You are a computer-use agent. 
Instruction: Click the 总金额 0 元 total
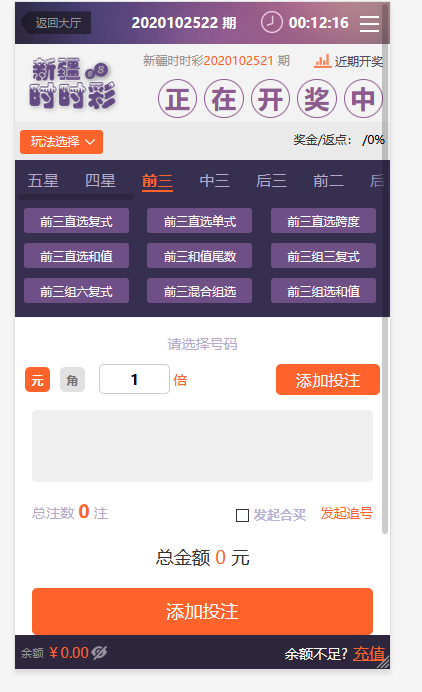pyautogui.click(x=202, y=557)
